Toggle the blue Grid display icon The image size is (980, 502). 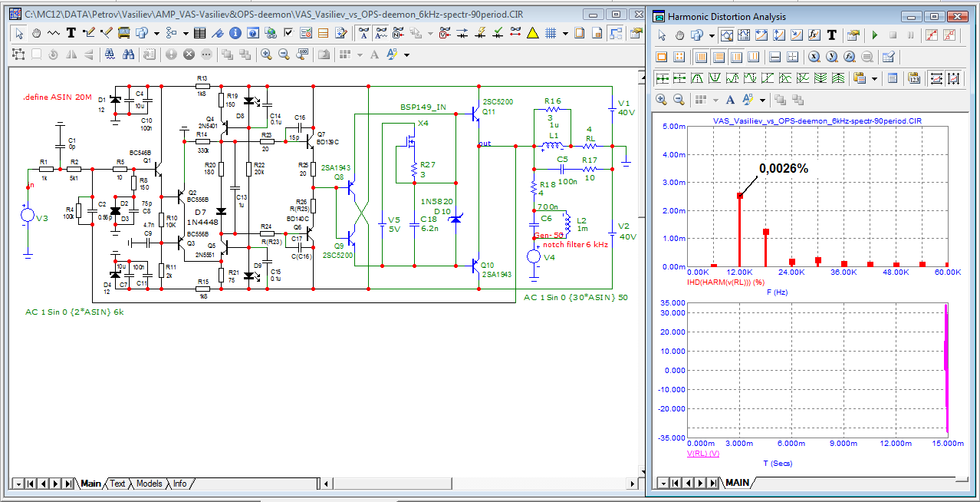click(x=551, y=33)
